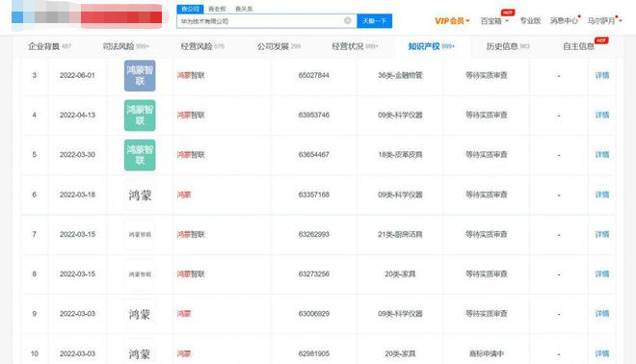636x364 pixels.
Task: Switch to the 司法风险 tab
Action: click(x=125, y=46)
